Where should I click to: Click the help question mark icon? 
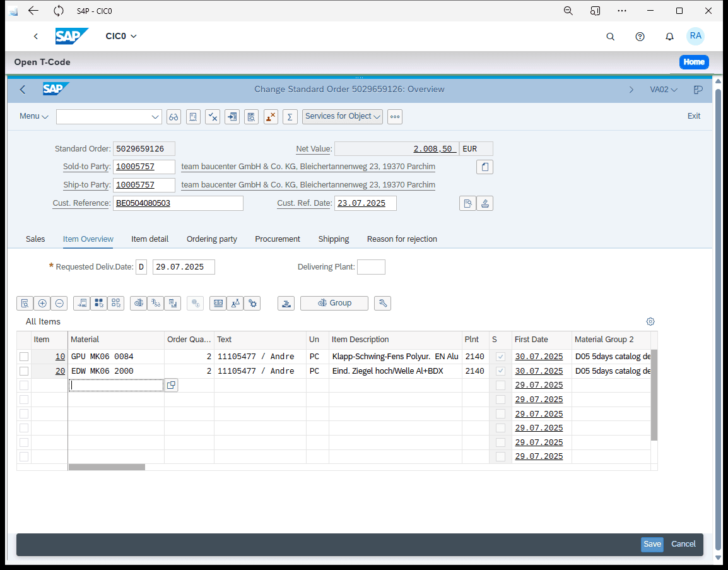pyautogui.click(x=640, y=36)
